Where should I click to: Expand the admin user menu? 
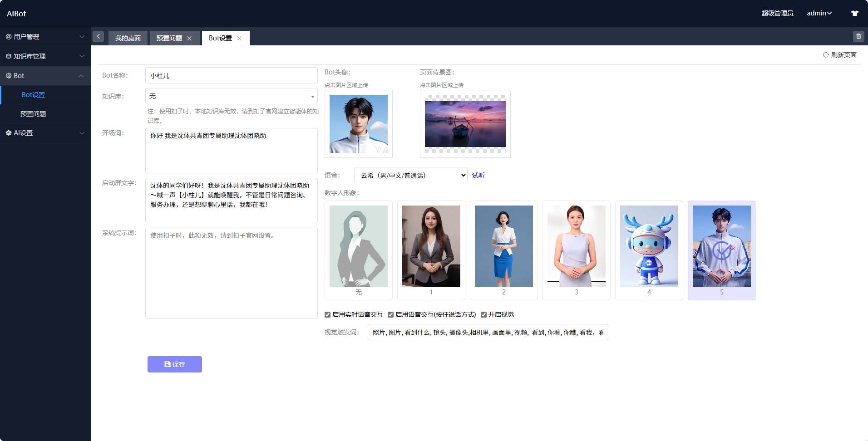tap(819, 13)
